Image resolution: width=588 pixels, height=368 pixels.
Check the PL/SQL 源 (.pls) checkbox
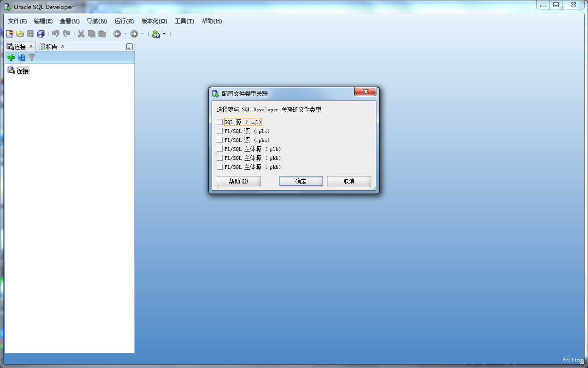click(220, 131)
